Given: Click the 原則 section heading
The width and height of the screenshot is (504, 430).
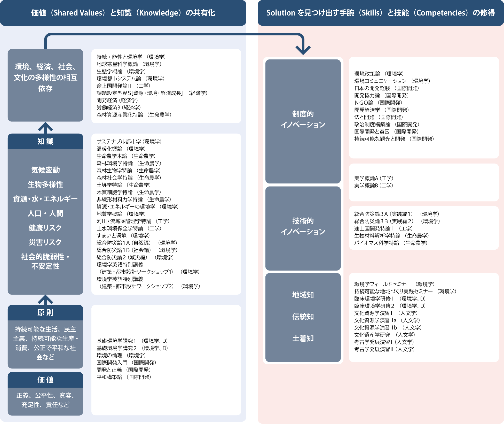Looking at the screenshot, I should [45, 313].
